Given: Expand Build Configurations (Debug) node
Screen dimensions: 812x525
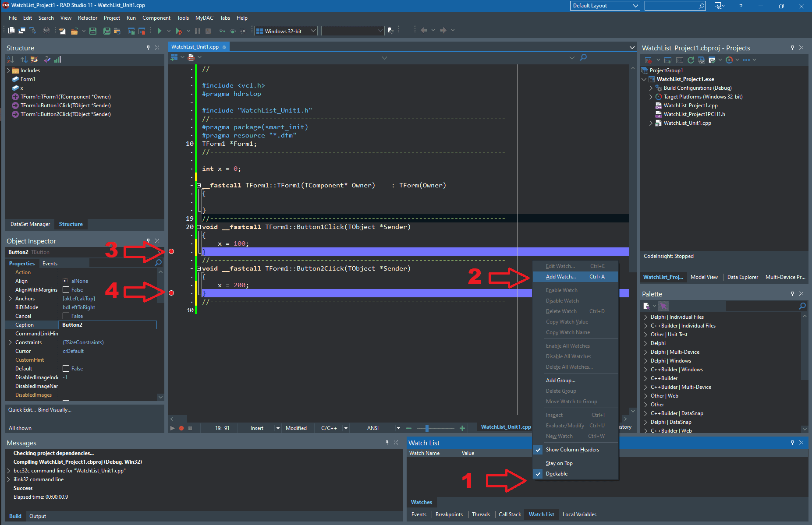Looking at the screenshot, I should (651, 88).
